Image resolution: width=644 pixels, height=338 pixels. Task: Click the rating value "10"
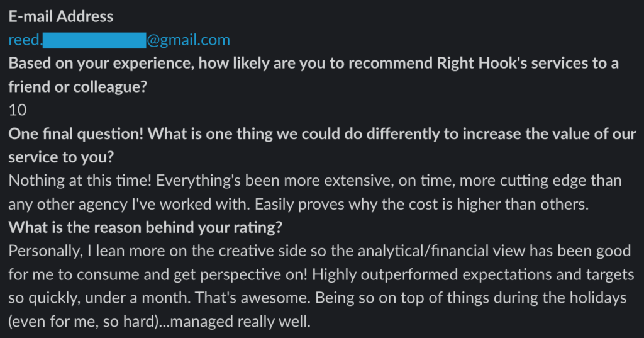(18, 110)
